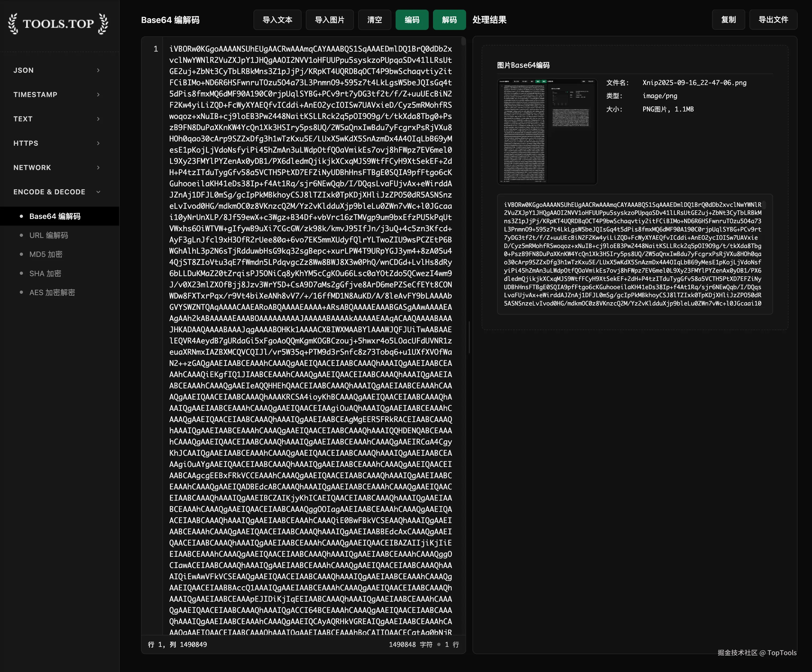Click the Xnip2025 PNG image preview thumbnail
The width and height of the screenshot is (812, 672).
[547, 132]
